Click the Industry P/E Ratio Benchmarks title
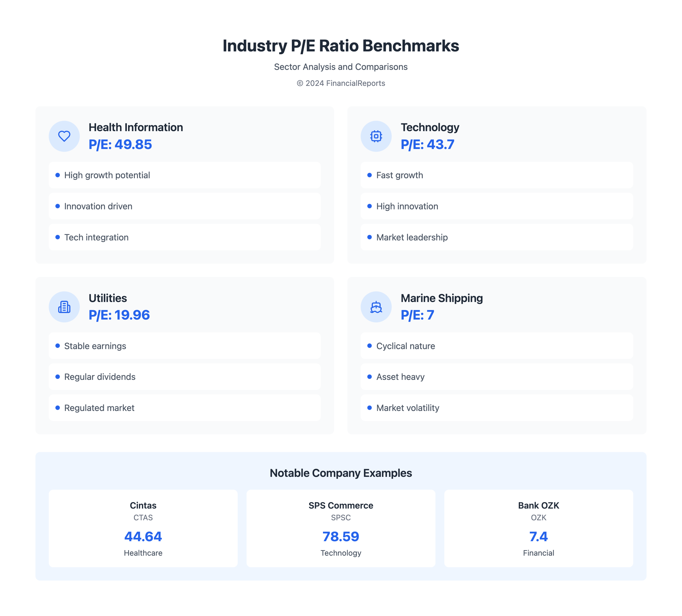Viewport: 682px width, 616px height. pyautogui.click(x=341, y=46)
